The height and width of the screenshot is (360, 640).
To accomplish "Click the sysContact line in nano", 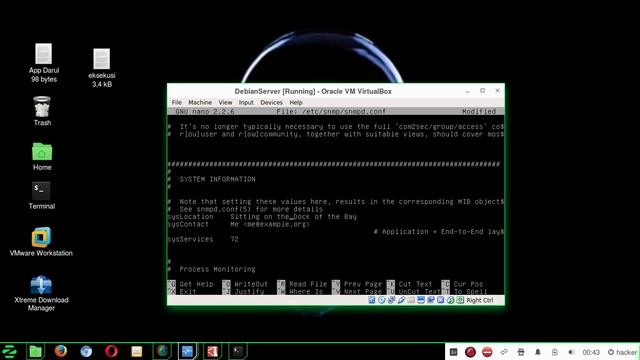I will pos(239,224).
